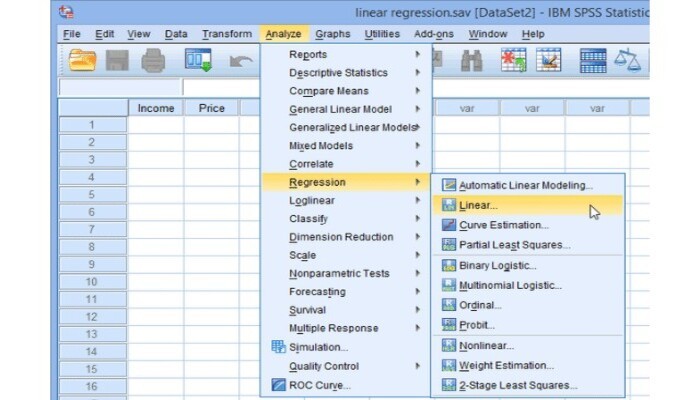Select the Price column header
Screen dimensions: 700x400
click(x=212, y=108)
